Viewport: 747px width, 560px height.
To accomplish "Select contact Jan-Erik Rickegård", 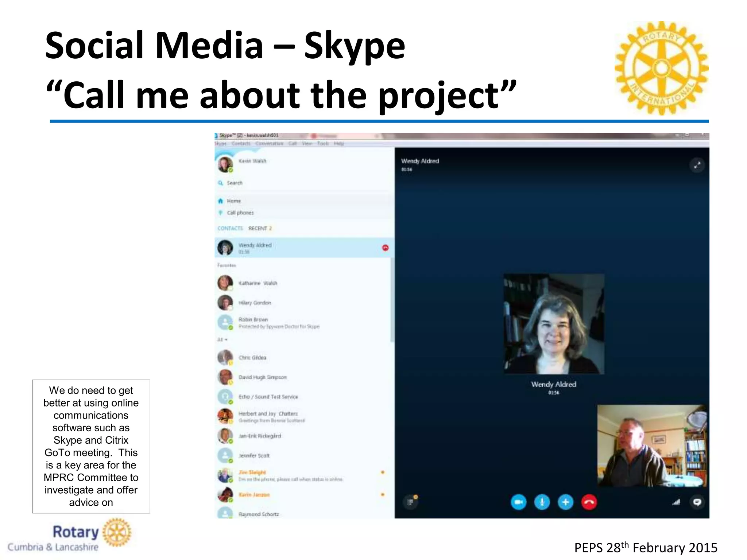I will (x=304, y=436).
